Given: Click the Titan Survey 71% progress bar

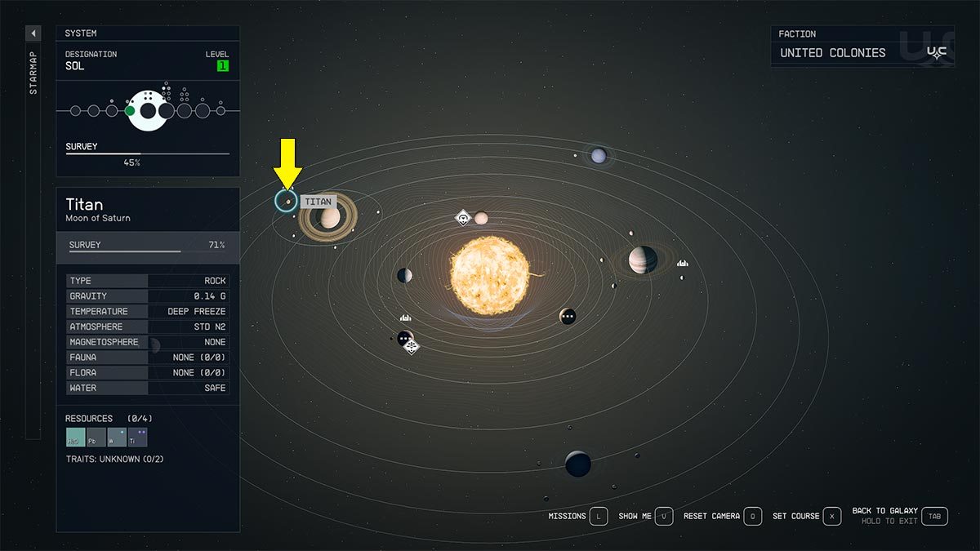Looking at the screenshot, I should click(148, 251).
